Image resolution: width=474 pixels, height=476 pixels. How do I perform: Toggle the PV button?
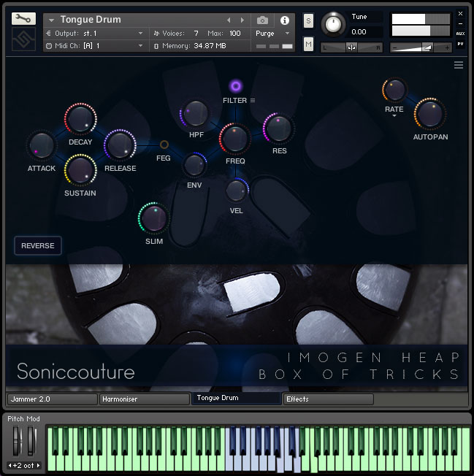460,44
